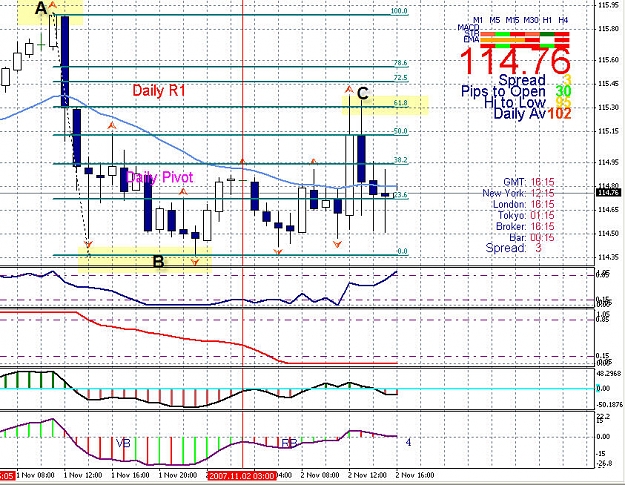
Task: Select the 115.45 price axis label
Action: (609, 84)
